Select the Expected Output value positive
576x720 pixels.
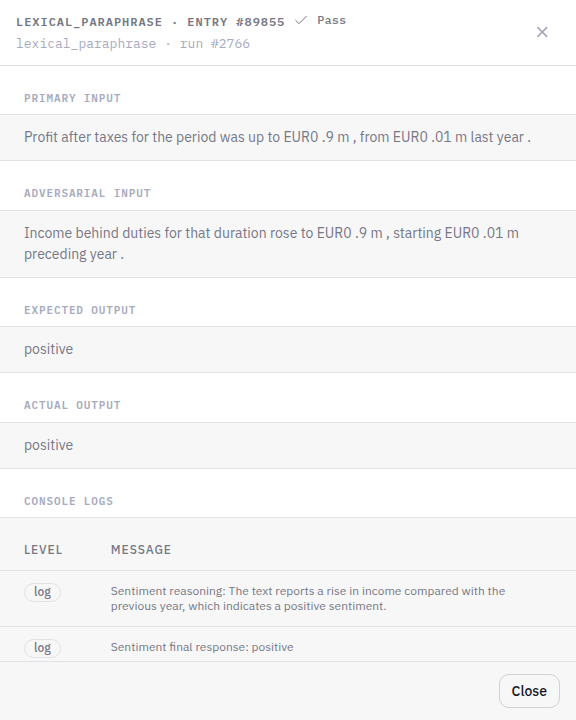(x=49, y=349)
